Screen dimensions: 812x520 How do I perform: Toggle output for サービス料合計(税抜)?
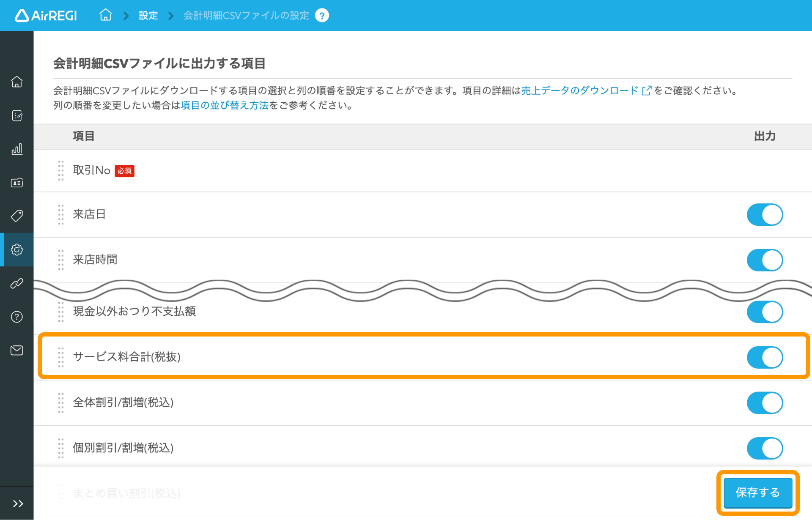point(765,357)
